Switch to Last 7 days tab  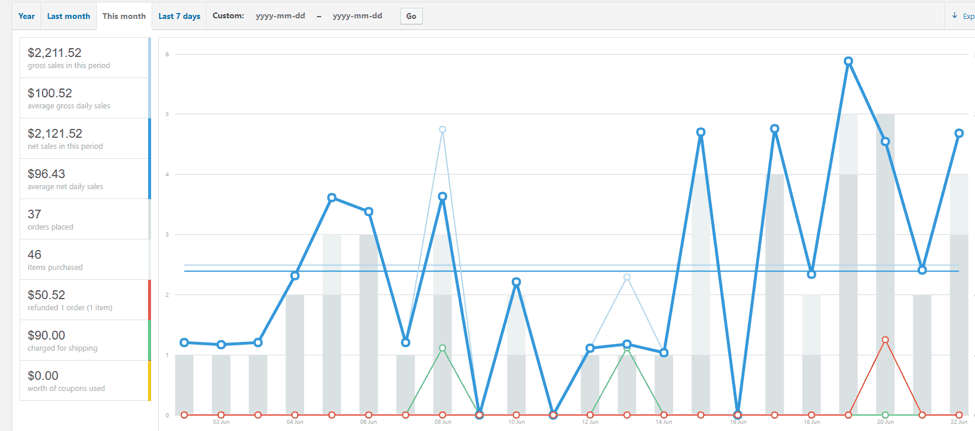[179, 16]
